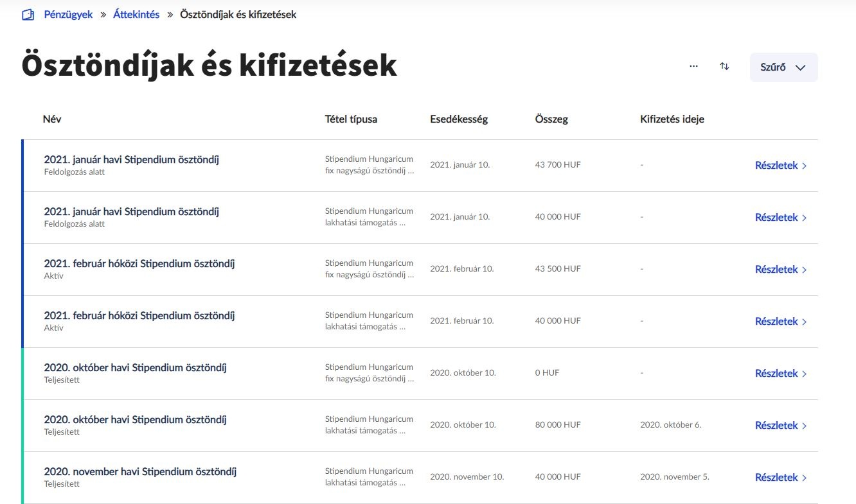Go to the Áttekintés breadcrumb link

click(136, 14)
